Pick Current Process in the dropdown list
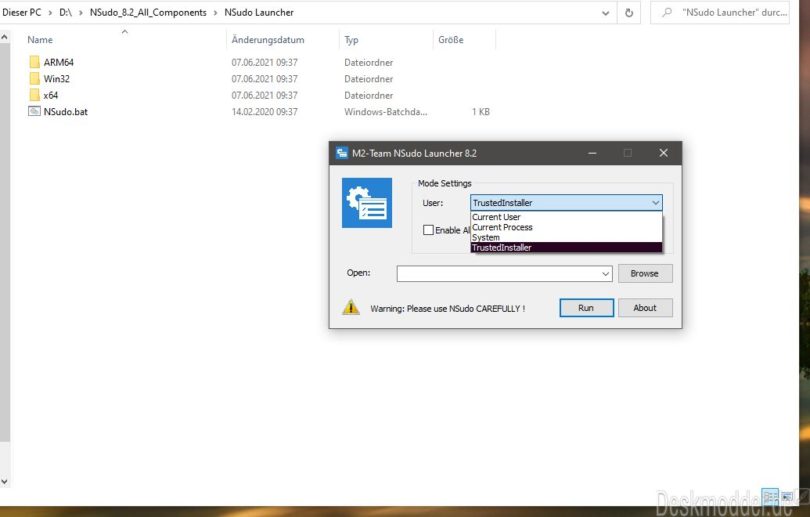Screen dimensions: 810x517 pos(502,227)
